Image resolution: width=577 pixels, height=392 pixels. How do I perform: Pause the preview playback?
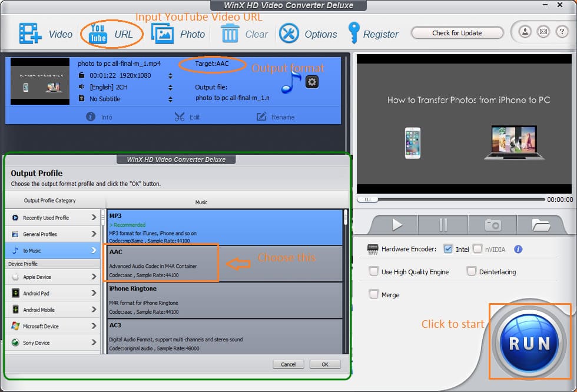tap(443, 225)
